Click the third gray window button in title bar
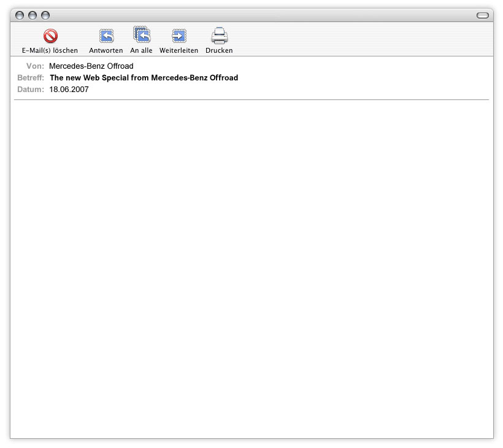Viewport: 503px width, 448px height. (x=45, y=15)
